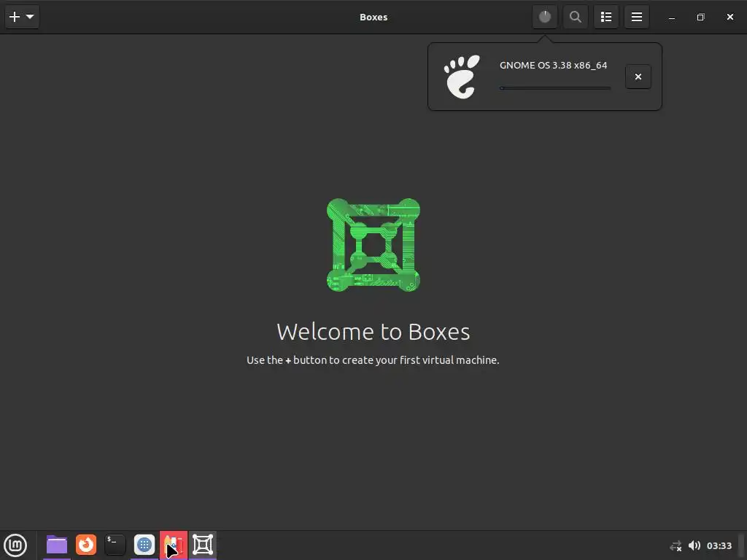Image resolution: width=747 pixels, height=560 pixels.
Task: Click the GNOME footprint logo
Action: pyautogui.click(x=462, y=77)
